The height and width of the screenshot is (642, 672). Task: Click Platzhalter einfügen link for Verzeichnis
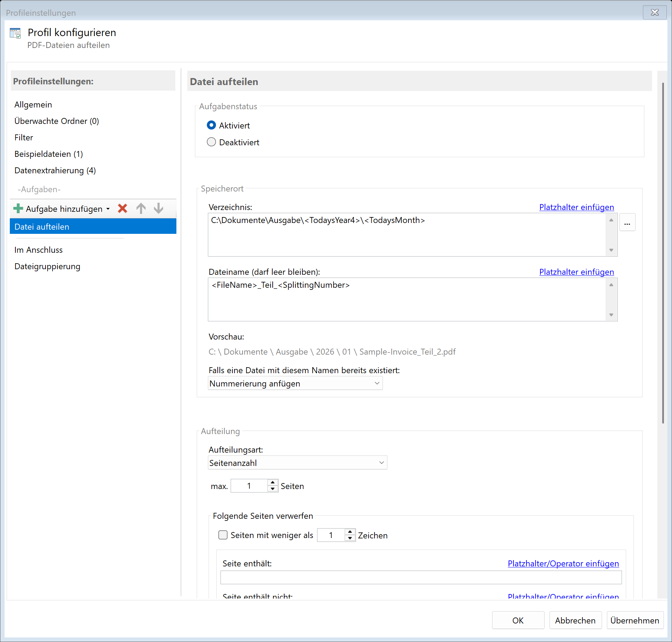(576, 207)
